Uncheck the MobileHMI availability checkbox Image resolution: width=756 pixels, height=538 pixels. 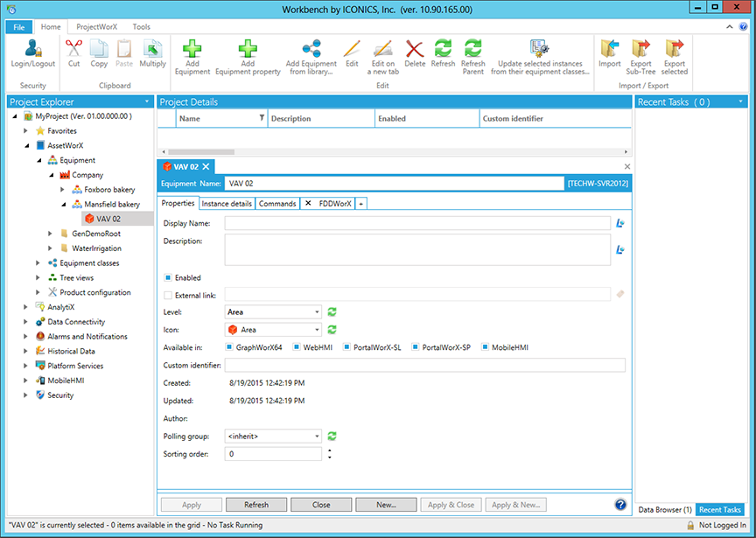[x=485, y=347]
